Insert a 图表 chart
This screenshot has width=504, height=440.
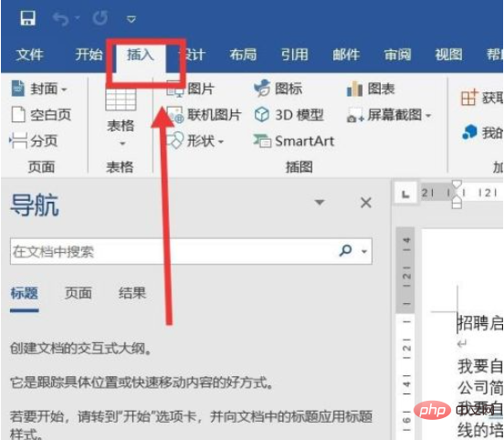pos(371,89)
